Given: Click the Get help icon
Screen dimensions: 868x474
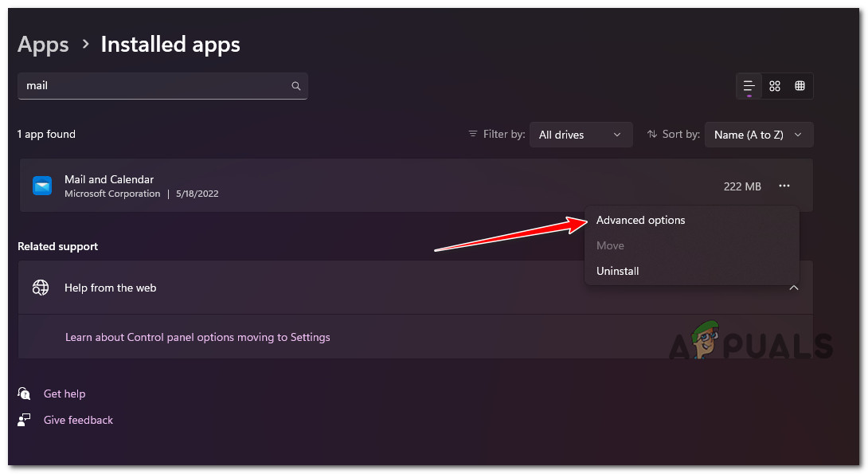Looking at the screenshot, I should tap(25, 394).
